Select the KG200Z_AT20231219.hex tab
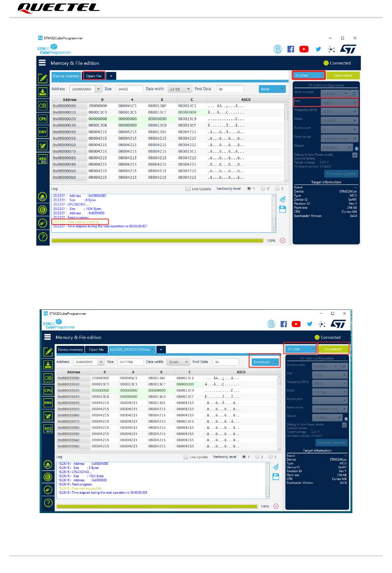The image size is (392, 573). click(132, 350)
